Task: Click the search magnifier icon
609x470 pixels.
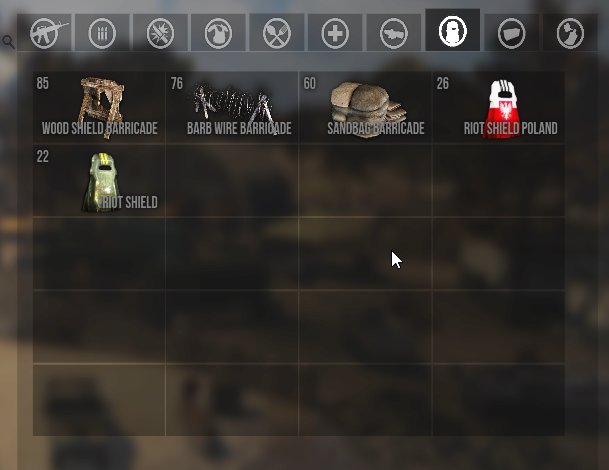Action: 8,42
